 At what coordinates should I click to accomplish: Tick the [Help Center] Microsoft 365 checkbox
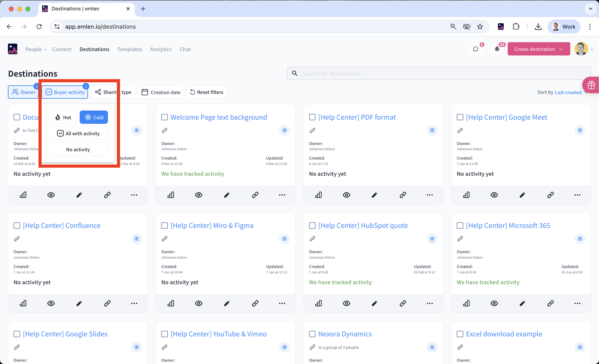[460, 226]
